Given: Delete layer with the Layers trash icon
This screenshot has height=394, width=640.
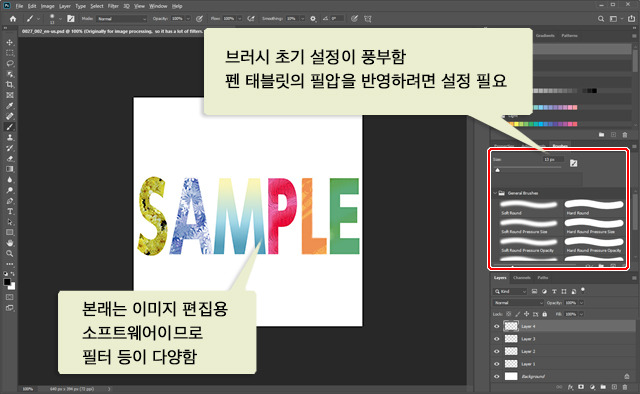Looking at the screenshot, I should click(625, 387).
